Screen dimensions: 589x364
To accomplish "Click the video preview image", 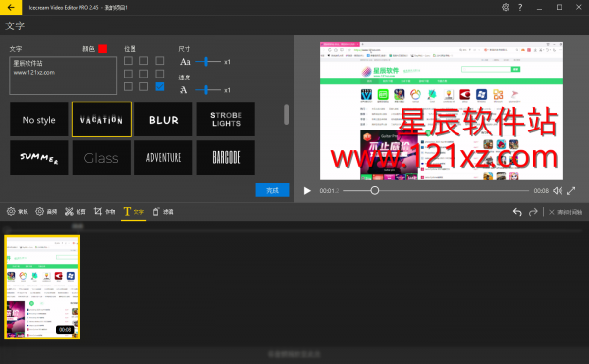I will click(x=442, y=111).
